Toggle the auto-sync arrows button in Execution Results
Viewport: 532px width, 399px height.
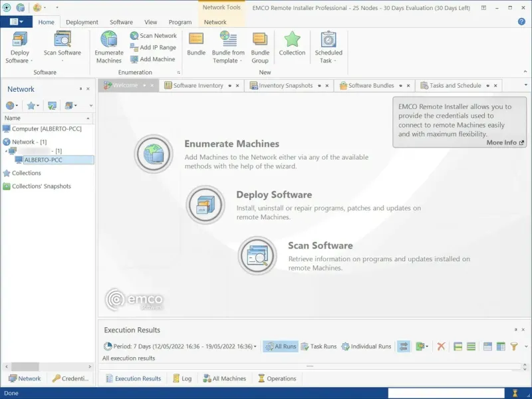(404, 346)
